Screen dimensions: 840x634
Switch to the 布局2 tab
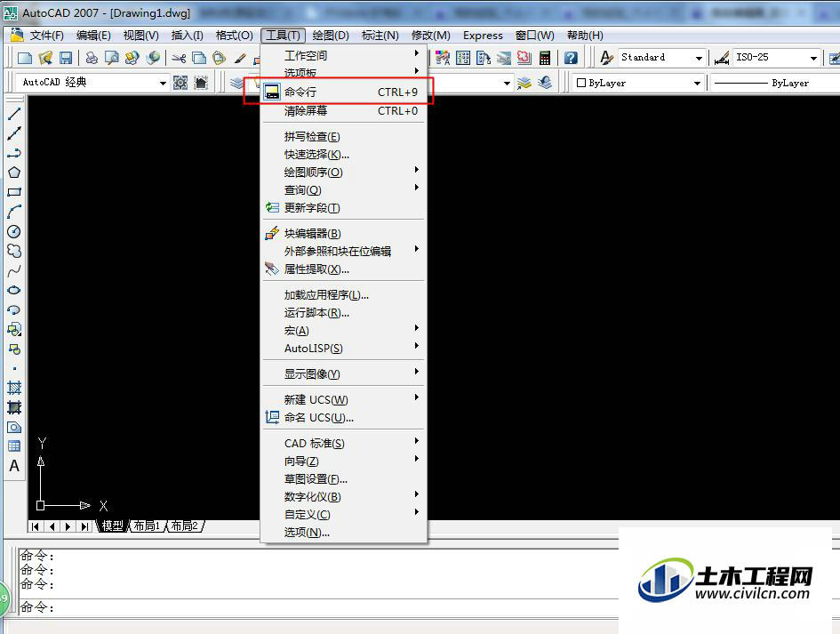point(185,526)
